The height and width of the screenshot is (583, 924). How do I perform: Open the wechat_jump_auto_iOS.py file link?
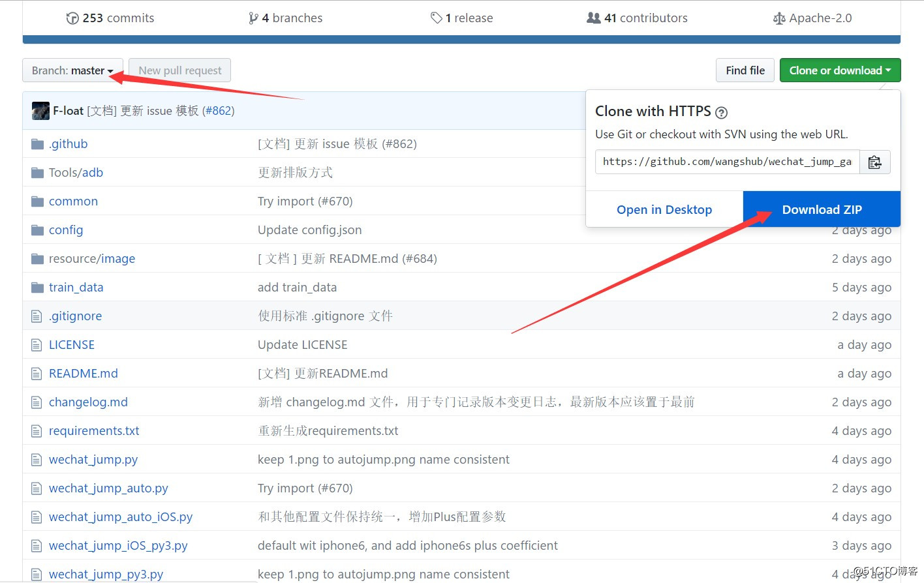click(x=121, y=517)
